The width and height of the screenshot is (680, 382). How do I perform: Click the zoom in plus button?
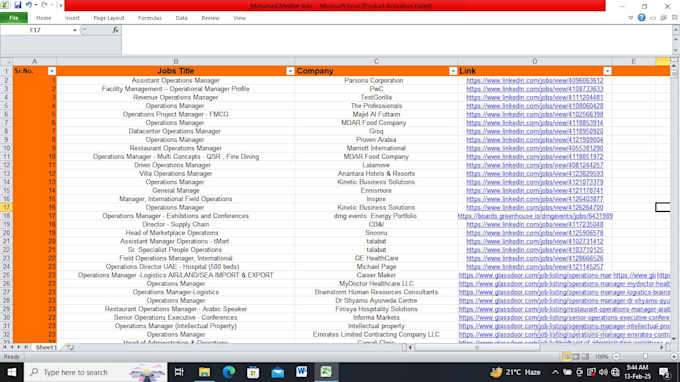point(673,356)
